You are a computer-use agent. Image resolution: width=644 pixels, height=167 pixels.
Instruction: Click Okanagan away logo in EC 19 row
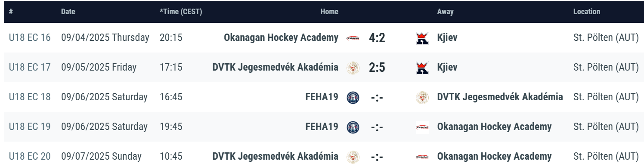[422, 127]
